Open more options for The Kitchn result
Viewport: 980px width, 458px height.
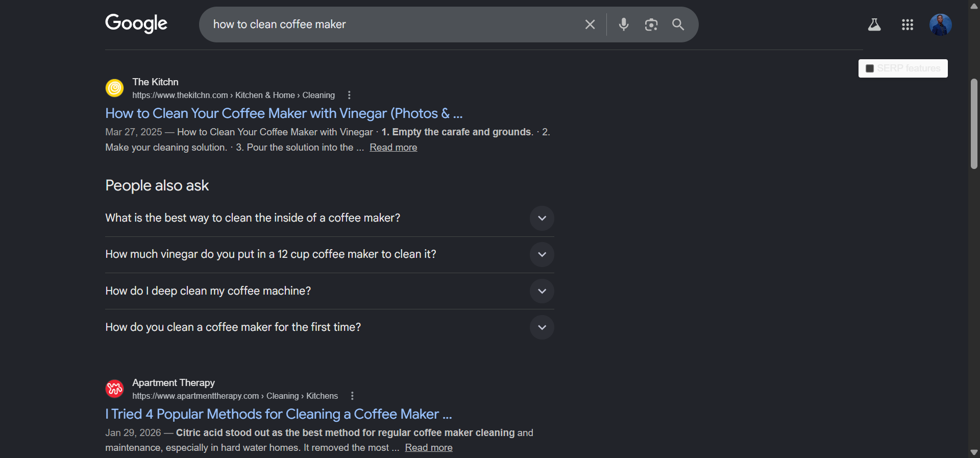click(349, 95)
